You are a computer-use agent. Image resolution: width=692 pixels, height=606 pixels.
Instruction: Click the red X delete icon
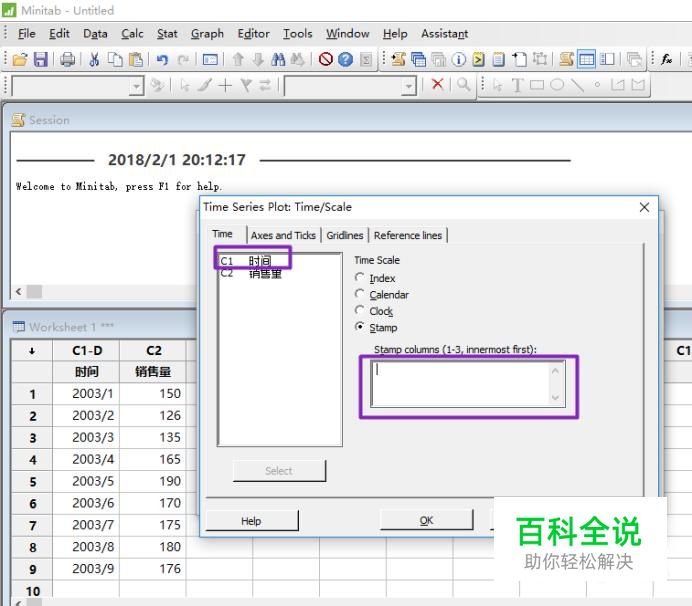pyautogui.click(x=437, y=84)
